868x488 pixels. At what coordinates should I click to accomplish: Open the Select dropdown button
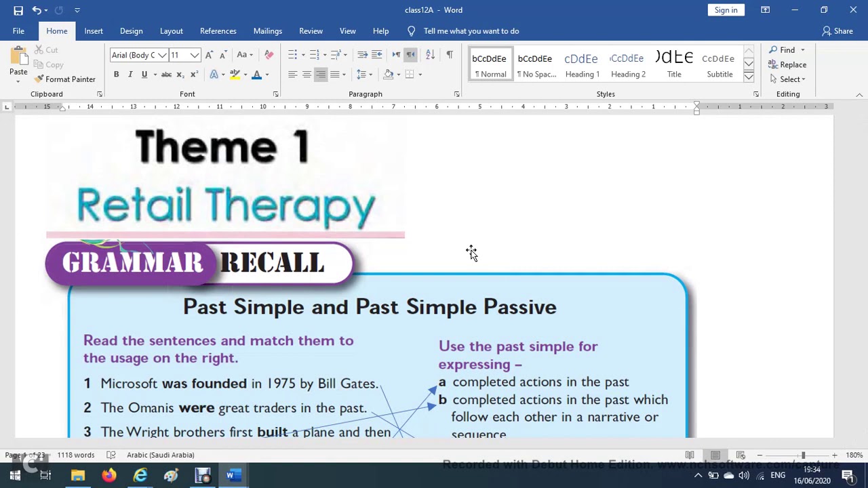click(x=787, y=79)
